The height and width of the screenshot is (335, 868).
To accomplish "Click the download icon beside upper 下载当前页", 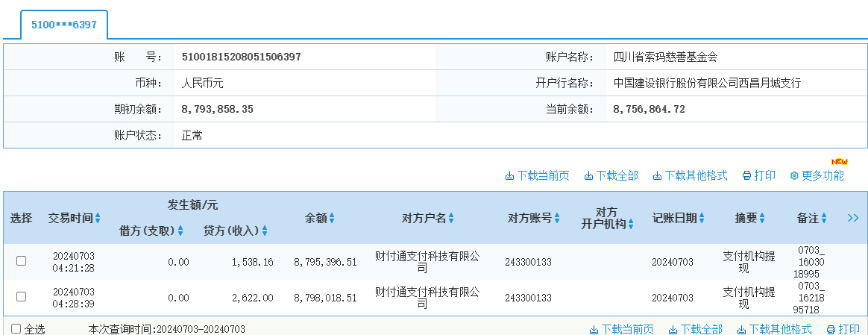I will tap(509, 176).
